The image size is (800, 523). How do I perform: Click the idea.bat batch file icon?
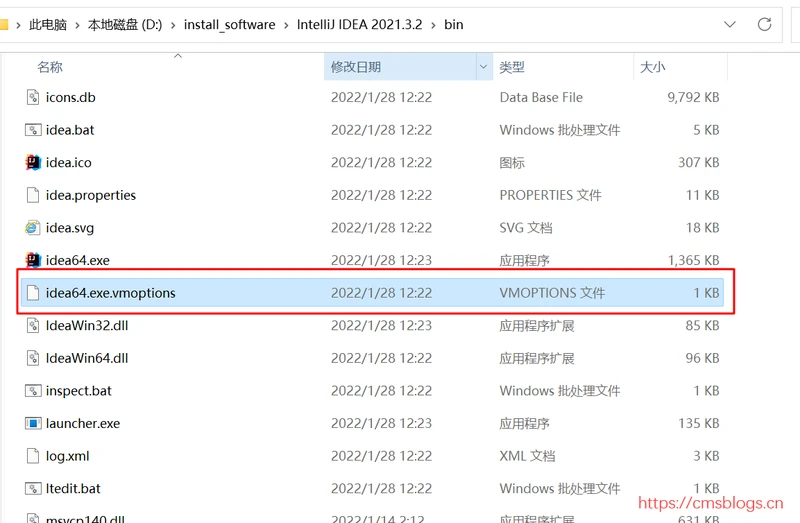coord(33,130)
